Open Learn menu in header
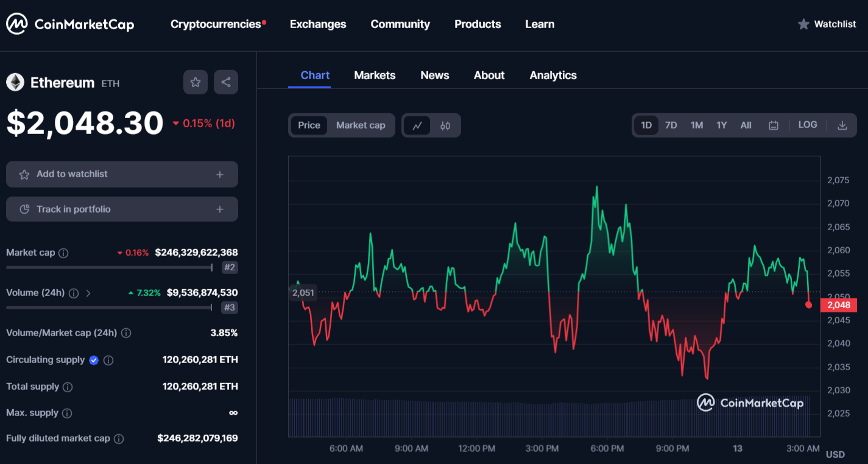 [x=540, y=24]
